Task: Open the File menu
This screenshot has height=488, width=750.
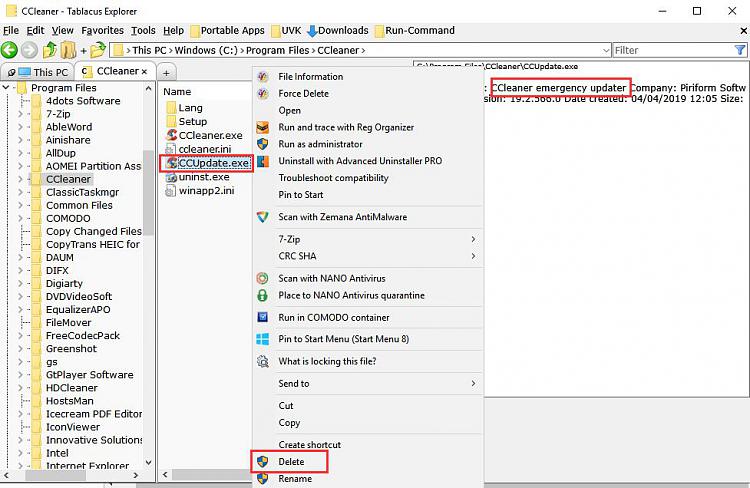Action: [11, 31]
